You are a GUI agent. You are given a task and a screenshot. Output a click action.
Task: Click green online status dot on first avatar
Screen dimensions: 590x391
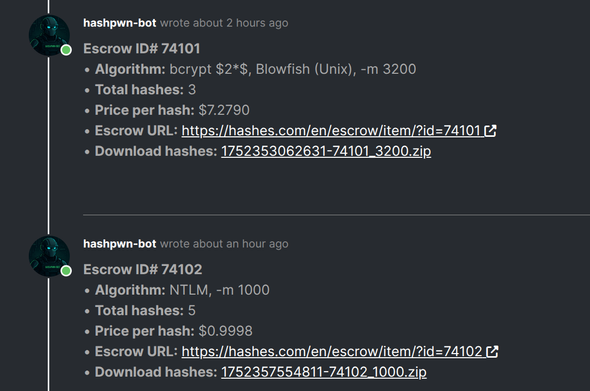point(66,50)
